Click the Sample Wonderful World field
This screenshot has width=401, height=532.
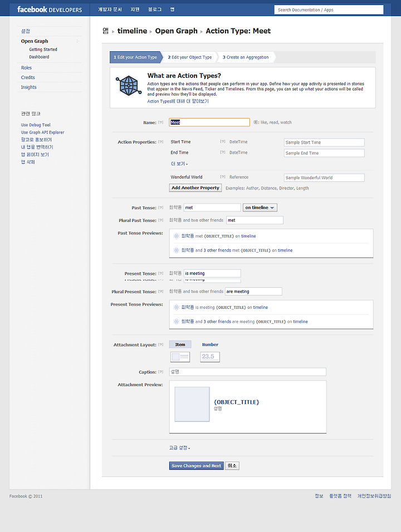tap(324, 178)
